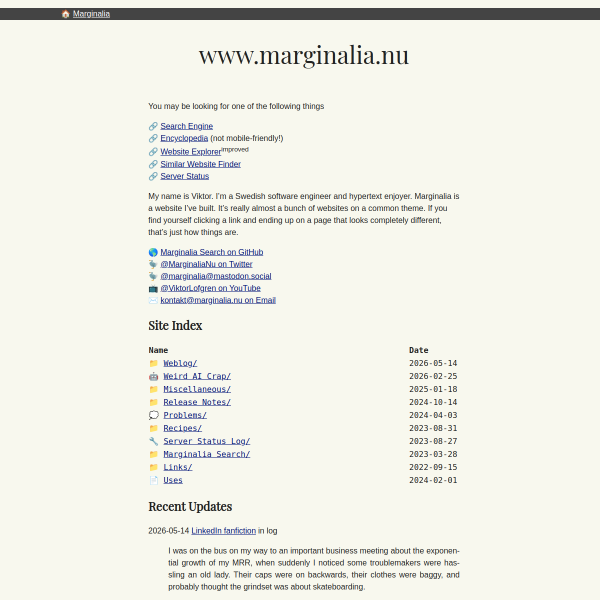
Task: Click chain icon beside Website Explorer
Action: 153,152
